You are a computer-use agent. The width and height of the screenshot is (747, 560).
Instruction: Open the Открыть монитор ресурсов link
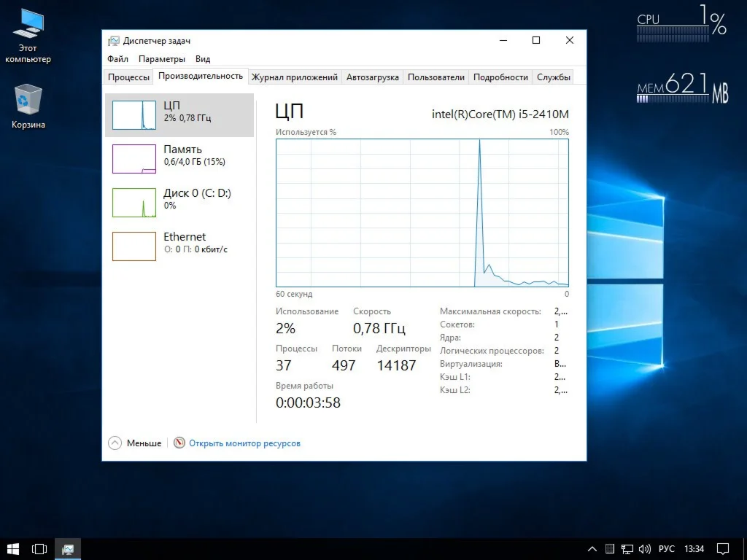click(x=244, y=443)
